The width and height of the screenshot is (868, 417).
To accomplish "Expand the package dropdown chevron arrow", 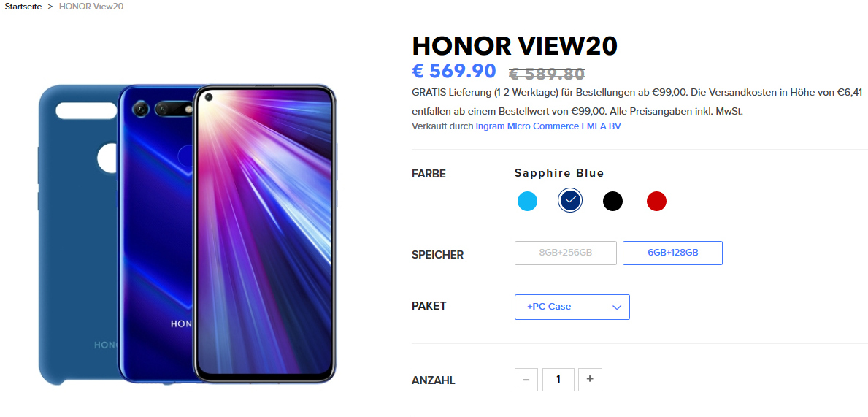I will 617,307.
